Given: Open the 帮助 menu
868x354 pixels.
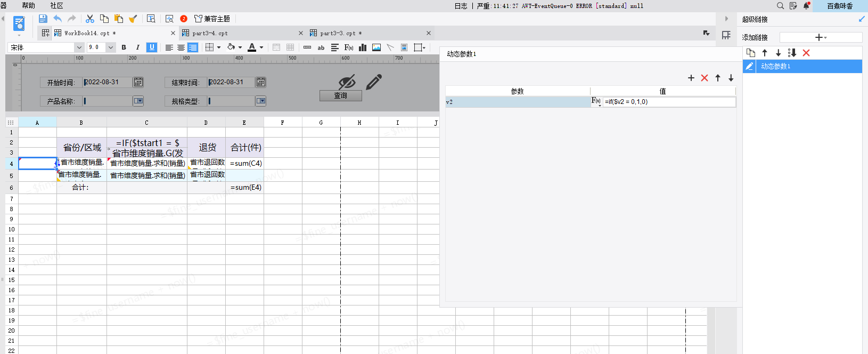Looking at the screenshot, I should [29, 5].
